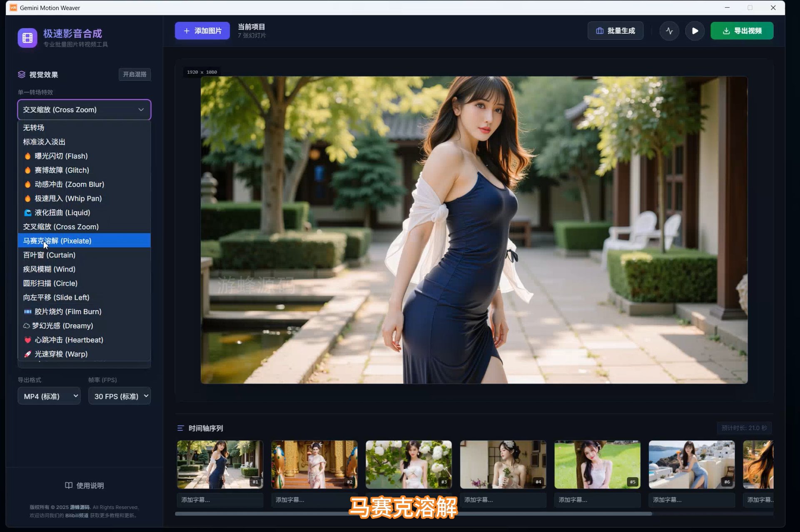Select 标准淡入淡出 transition option

pos(84,142)
